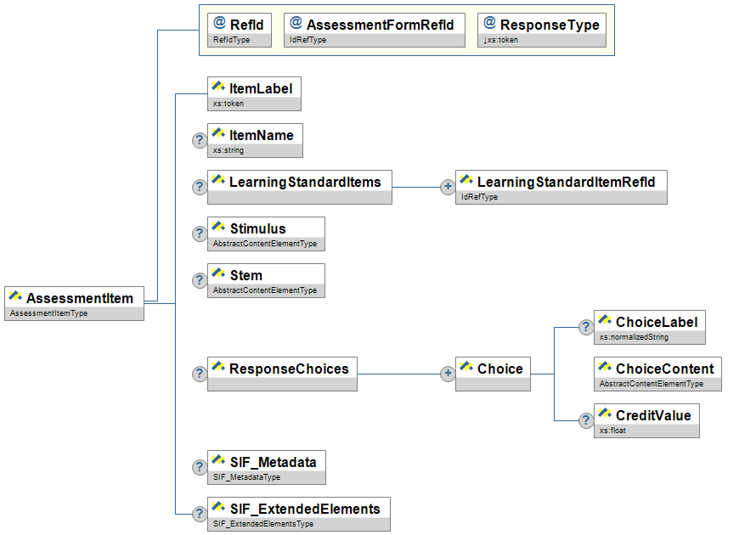Expand the plus sign before Choice

(448, 374)
